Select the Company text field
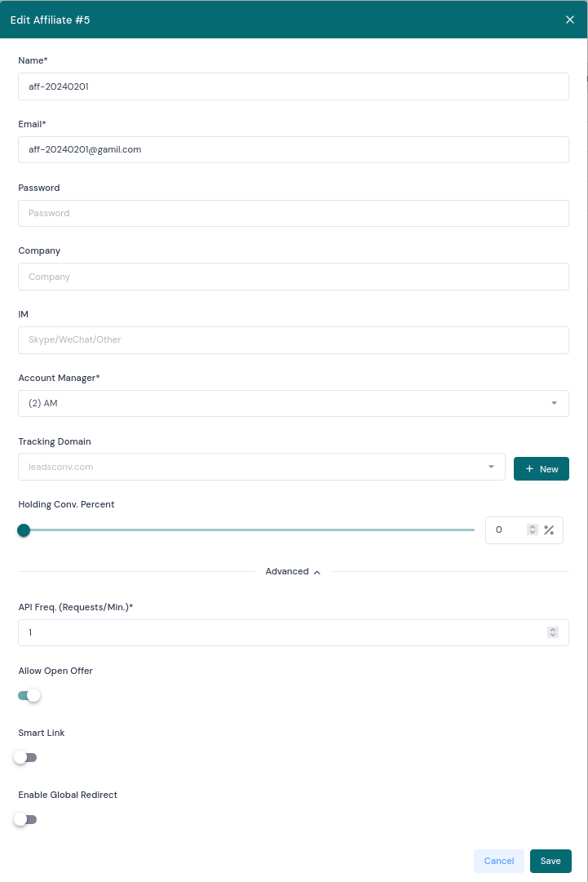Viewport: 588px width, 882px height. tap(294, 277)
